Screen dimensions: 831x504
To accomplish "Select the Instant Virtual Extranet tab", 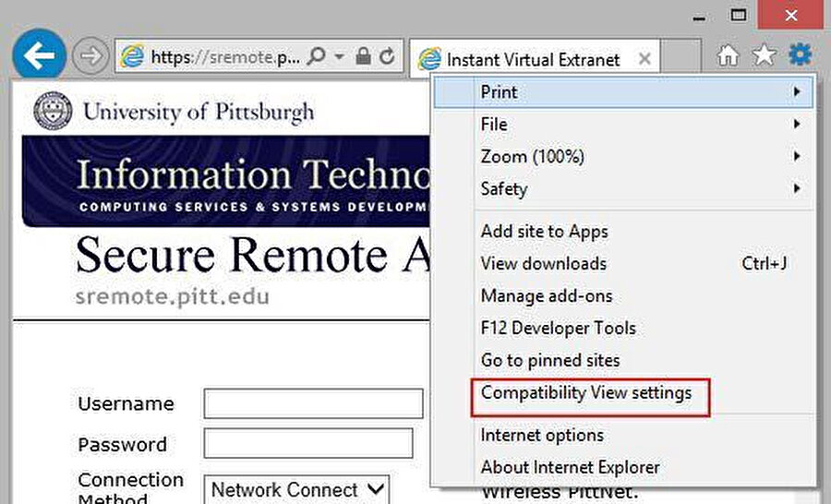I will coord(535,59).
